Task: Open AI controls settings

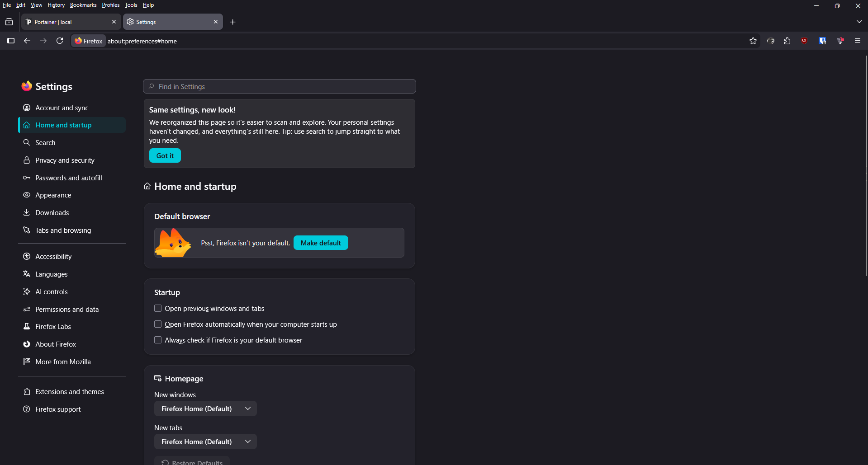Action: pos(72,291)
